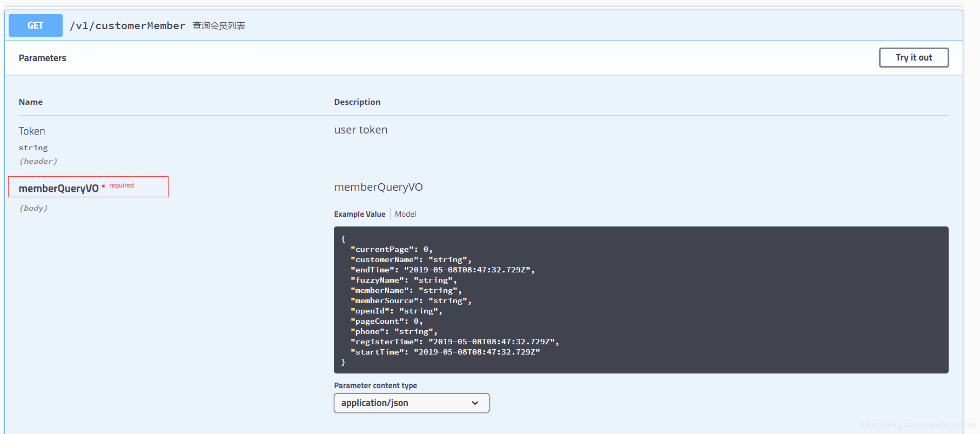Viewport: 980px width, 434px height.
Task: Click the memberQueryVO required parameter name
Action: pos(58,188)
